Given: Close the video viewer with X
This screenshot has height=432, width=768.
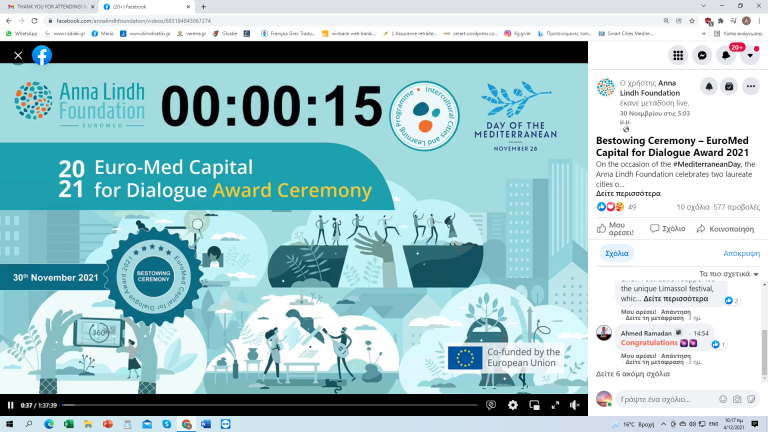Looking at the screenshot, I should [18, 56].
